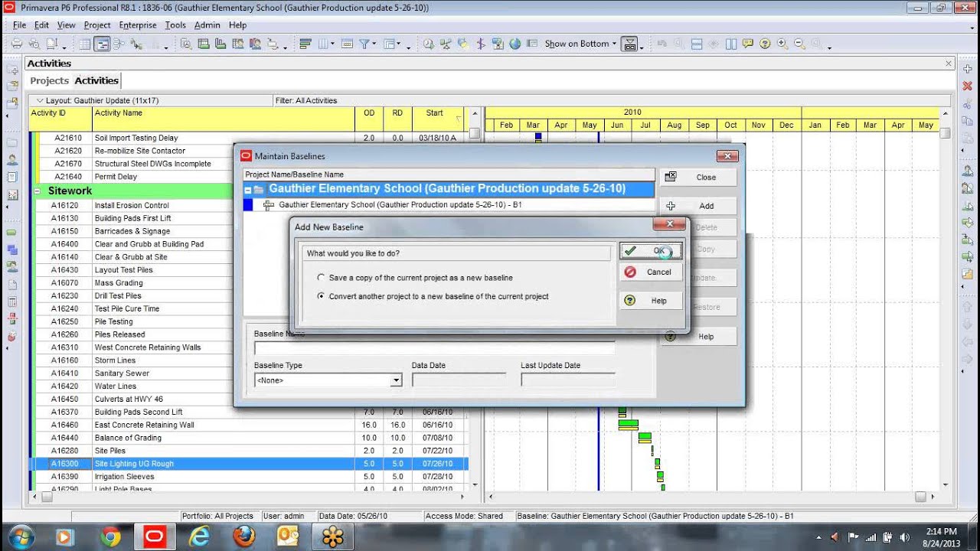
Task: Collapse the Gauthier Elementary School project node
Action: click(248, 189)
